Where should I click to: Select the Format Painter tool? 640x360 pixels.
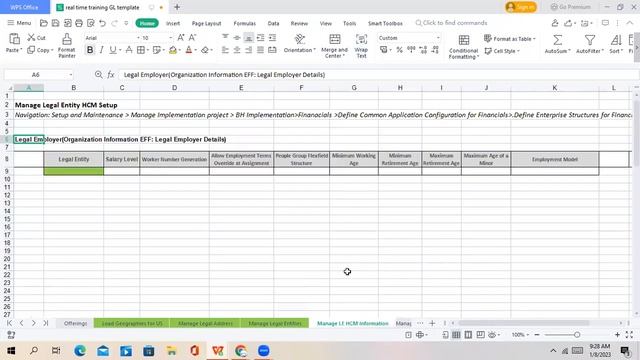(x=67, y=45)
